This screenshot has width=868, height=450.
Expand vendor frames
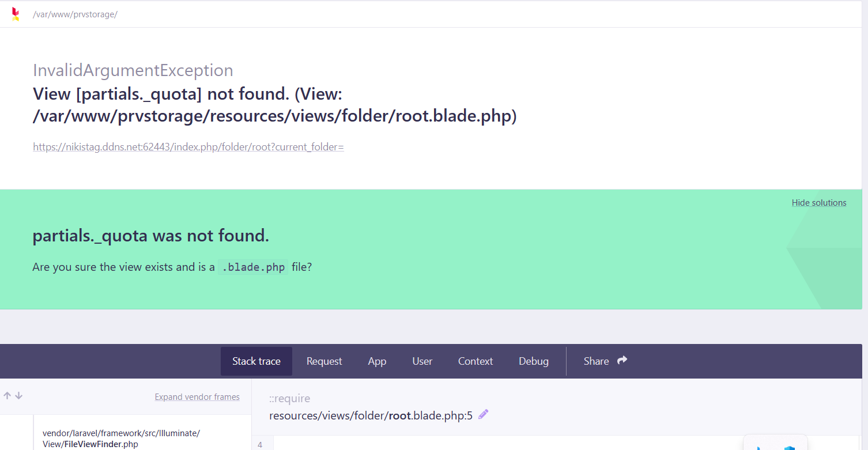click(197, 397)
